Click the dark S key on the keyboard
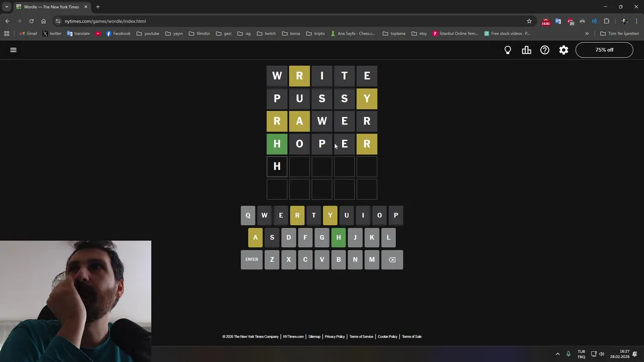Screen dimensions: 644x362 click(272, 237)
